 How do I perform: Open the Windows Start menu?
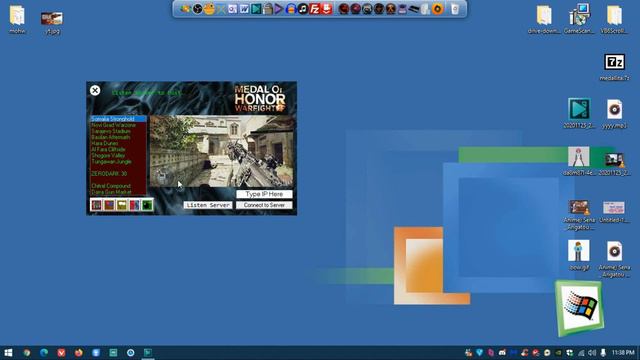point(8,352)
